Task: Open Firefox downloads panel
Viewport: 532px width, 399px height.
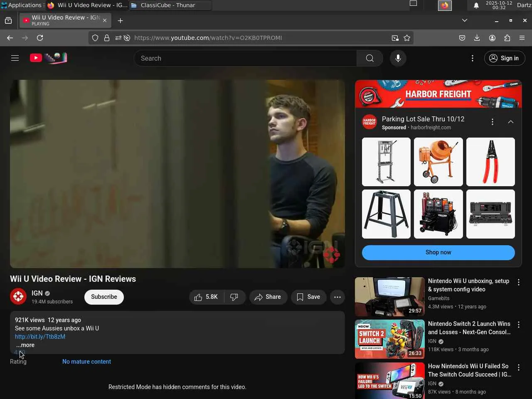Action: 477,38
